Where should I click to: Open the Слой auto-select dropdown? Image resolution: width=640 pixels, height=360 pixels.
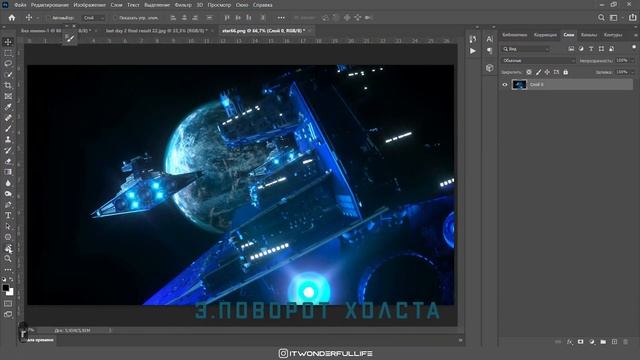tap(93, 18)
